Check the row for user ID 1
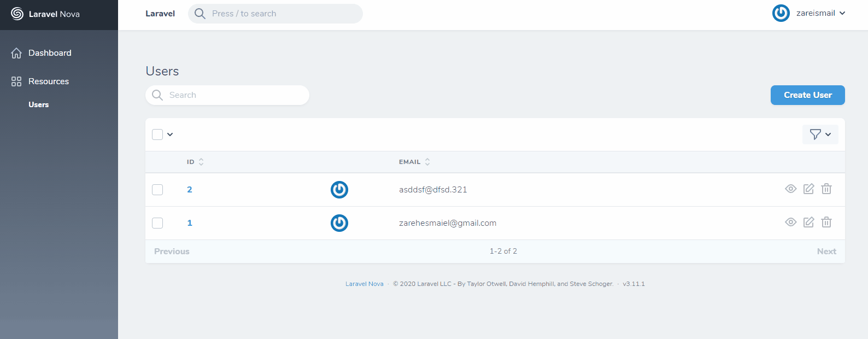The width and height of the screenshot is (868, 339). point(157,223)
